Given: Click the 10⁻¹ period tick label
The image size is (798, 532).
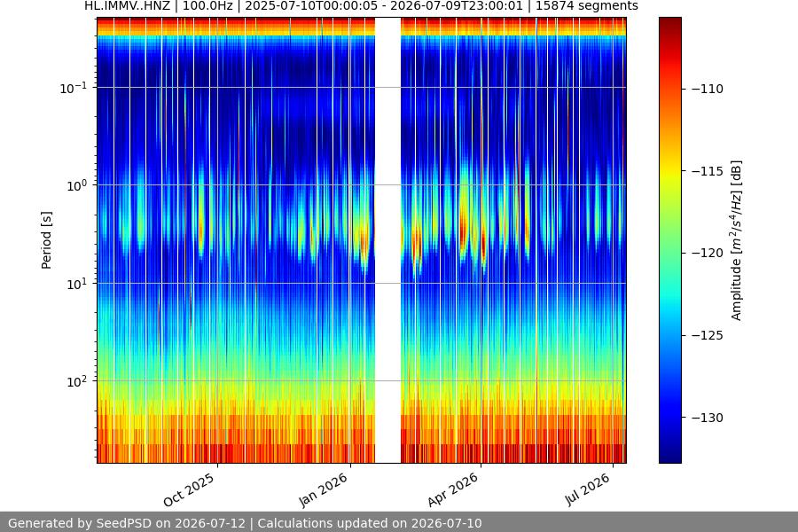Looking at the screenshot, I should (x=73, y=88).
